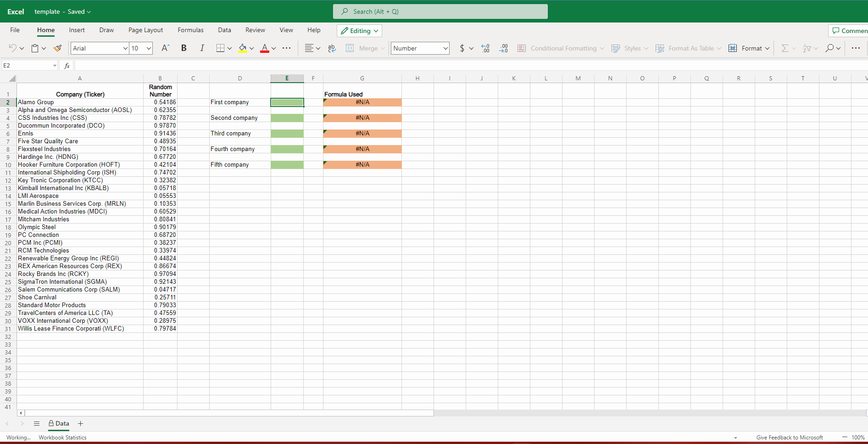Switch to the Review tab
Viewport: 868px width, 444px height.
pyautogui.click(x=255, y=30)
